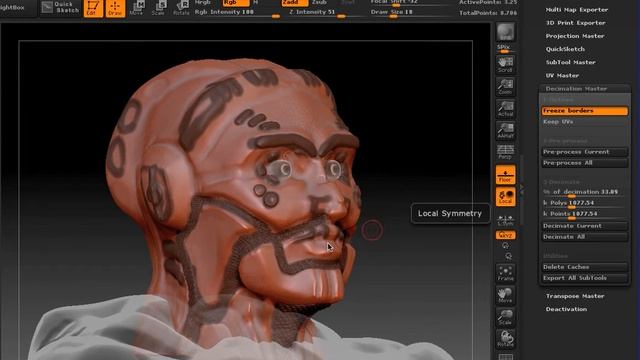Toggle the Mrgb channel button
Screen dimensions: 640x360
pos(203,2)
